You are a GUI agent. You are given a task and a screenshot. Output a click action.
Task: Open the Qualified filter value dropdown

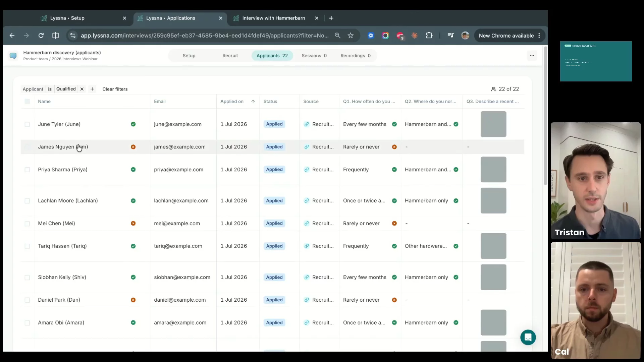click(x=66, y=89)
